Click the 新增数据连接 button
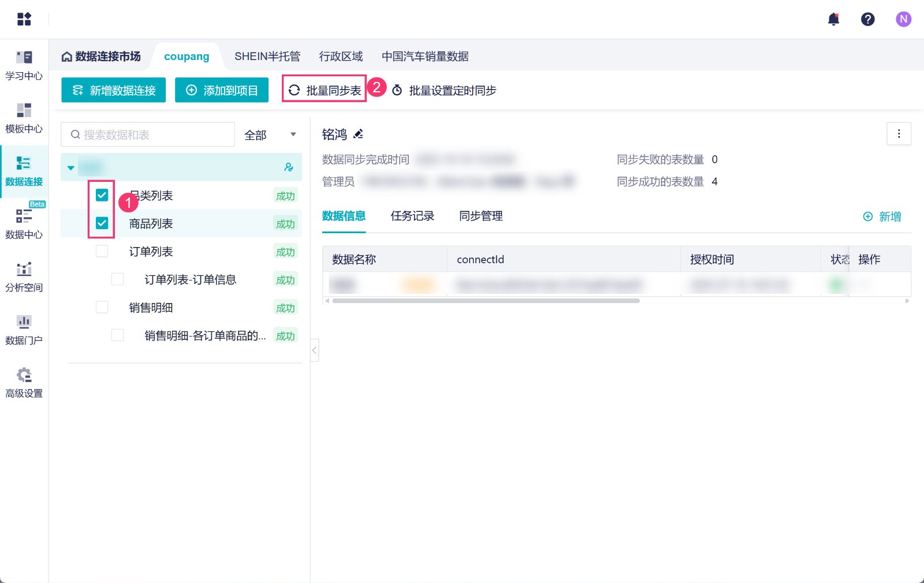 pyautogui.click(x=114, y=91)
